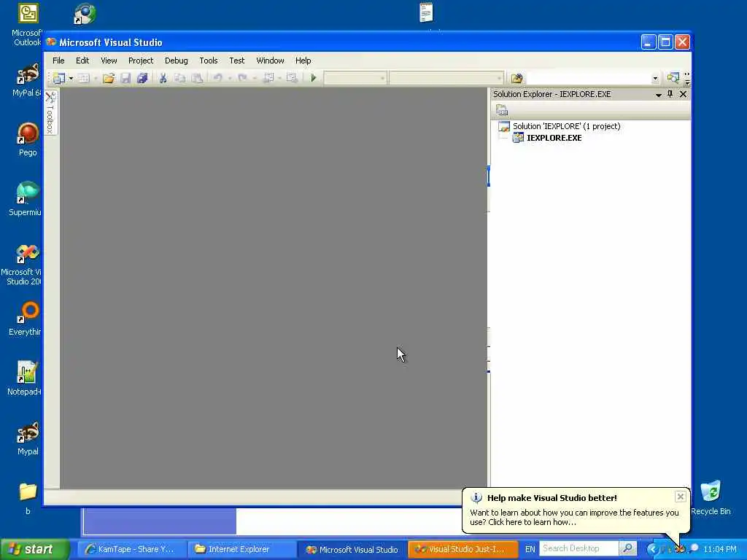Select the Microsoft Outlook desktop icon

click(28, 25)
